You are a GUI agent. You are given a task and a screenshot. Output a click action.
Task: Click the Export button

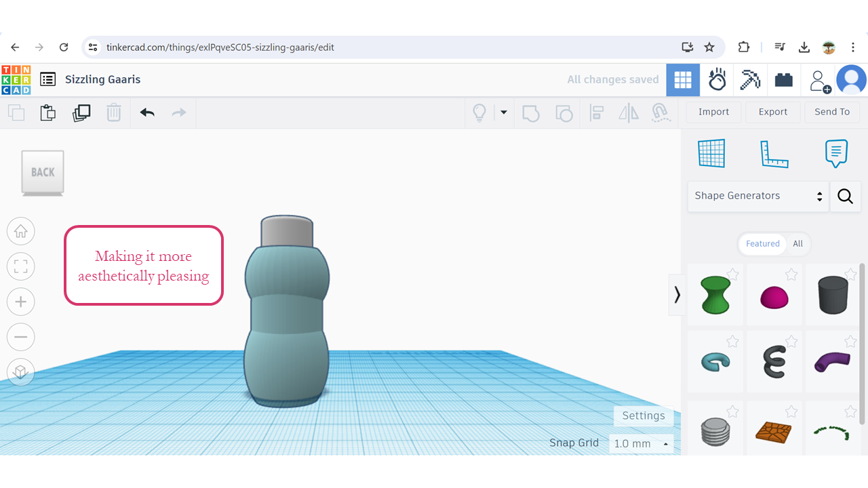(x=773, y=112)
